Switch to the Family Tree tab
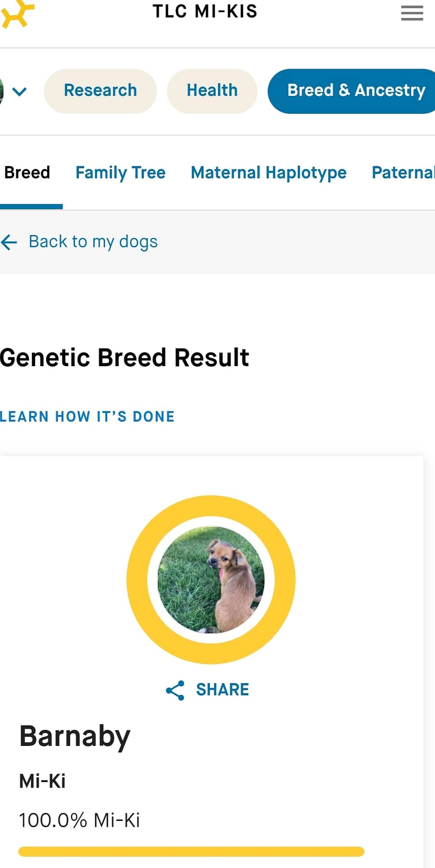Viewport: 435px width, 868px height. (120, 173)
